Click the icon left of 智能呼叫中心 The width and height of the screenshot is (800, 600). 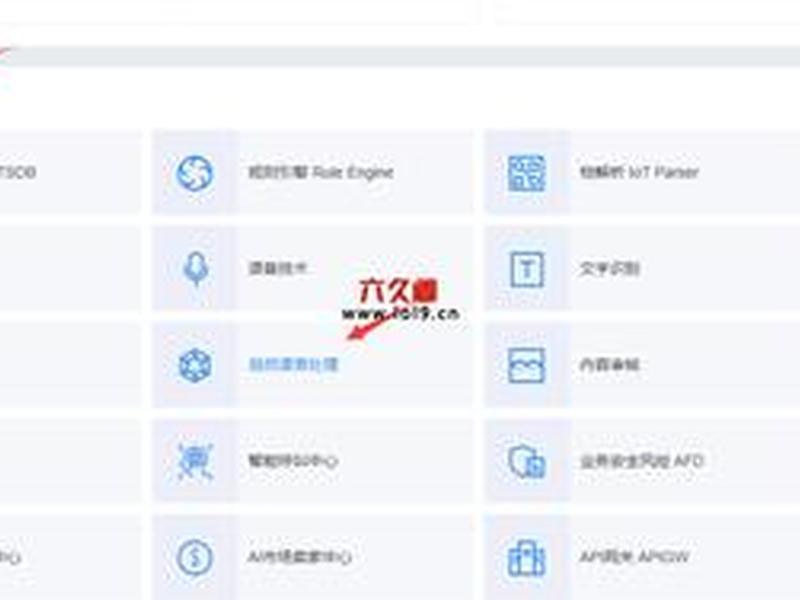[x=195, y=462]
